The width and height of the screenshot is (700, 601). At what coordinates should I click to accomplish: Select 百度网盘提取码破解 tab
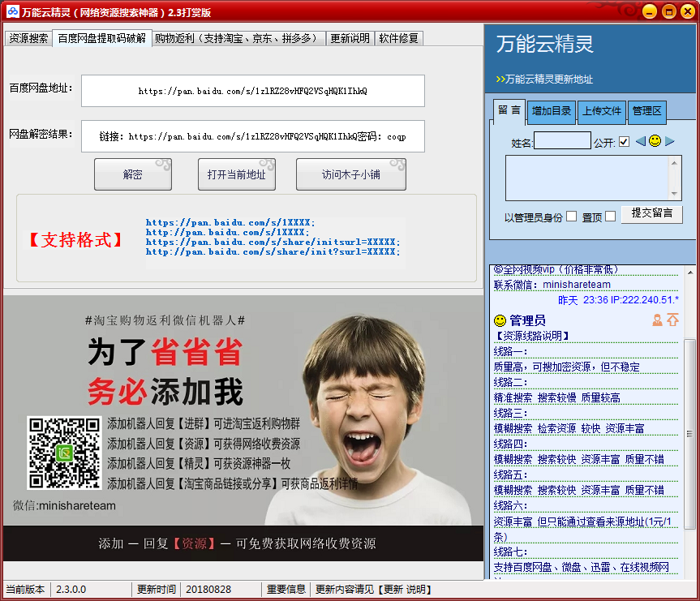[x=101, y=38]
